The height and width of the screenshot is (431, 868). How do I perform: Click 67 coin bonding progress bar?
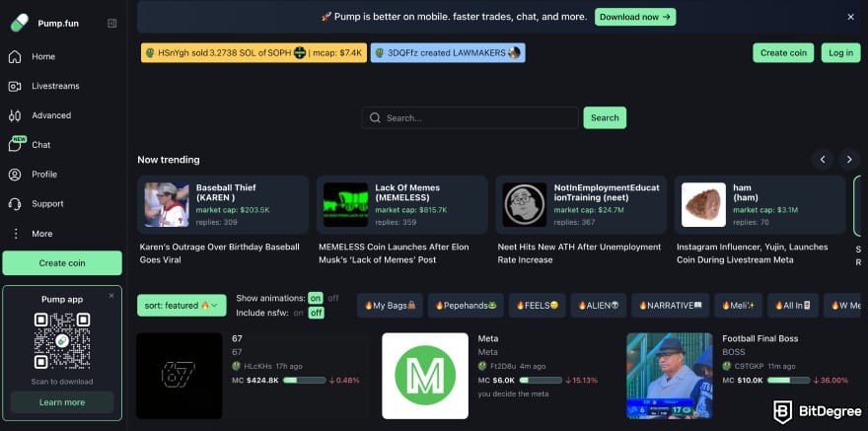click(304, 380)
